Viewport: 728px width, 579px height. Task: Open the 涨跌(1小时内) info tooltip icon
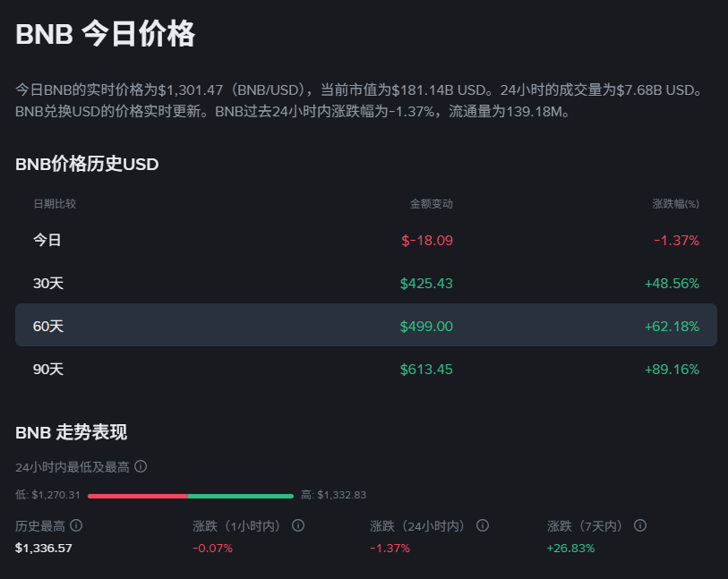click(x=298, y=525)
